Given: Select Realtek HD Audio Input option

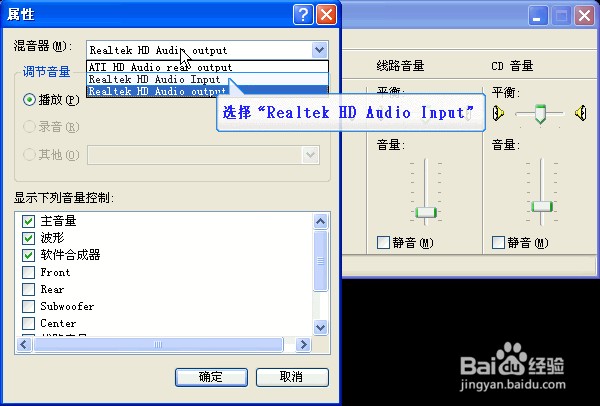Looking at the screenshot, I should pyautogui.click(x=207, y=79).
